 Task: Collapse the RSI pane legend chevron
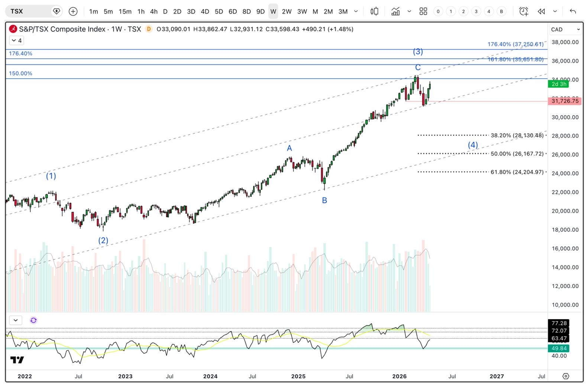point(16,320)
